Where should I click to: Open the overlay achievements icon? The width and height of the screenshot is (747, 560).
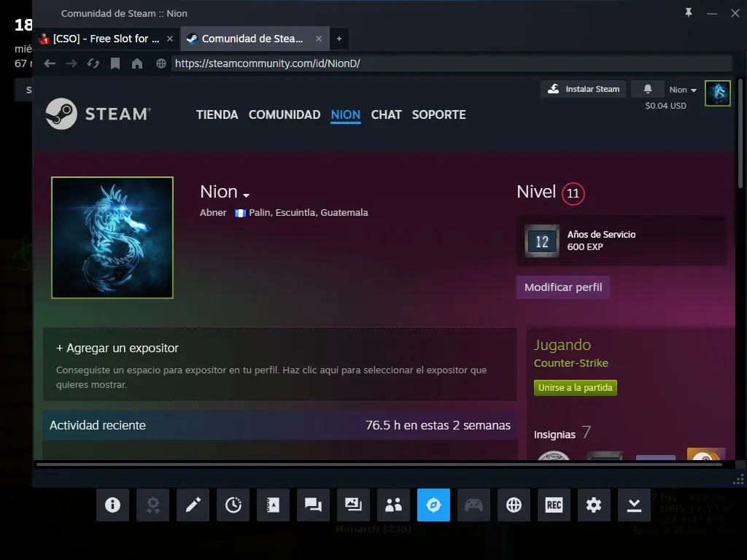tap(153, 505)
